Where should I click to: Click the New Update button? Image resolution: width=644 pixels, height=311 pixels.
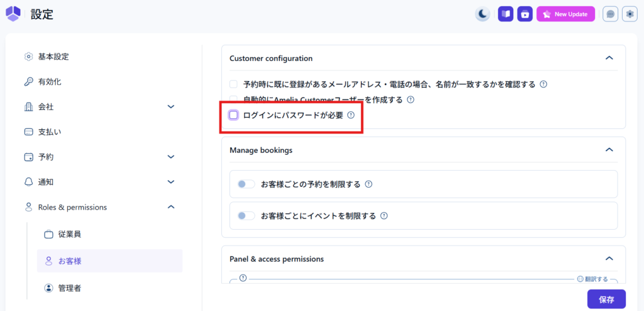click(x=565, y=14)
